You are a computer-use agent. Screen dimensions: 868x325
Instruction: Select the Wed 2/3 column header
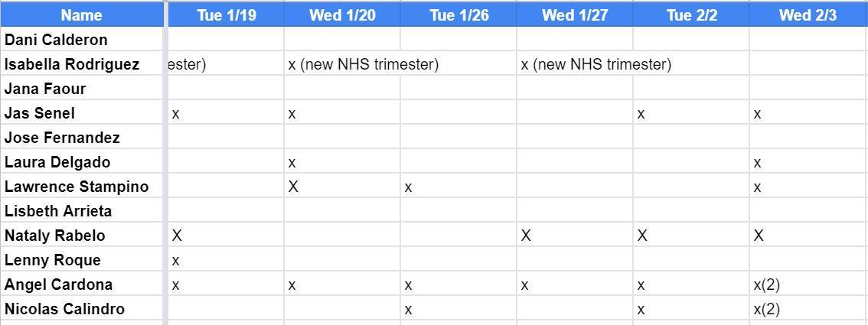pyautogui.click(x=808, y=15)
